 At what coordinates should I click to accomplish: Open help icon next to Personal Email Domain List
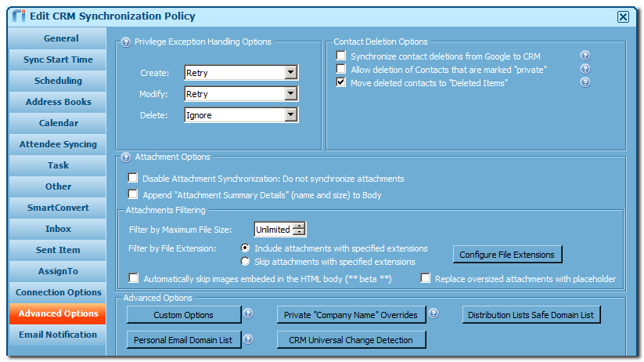pos(248,339)
